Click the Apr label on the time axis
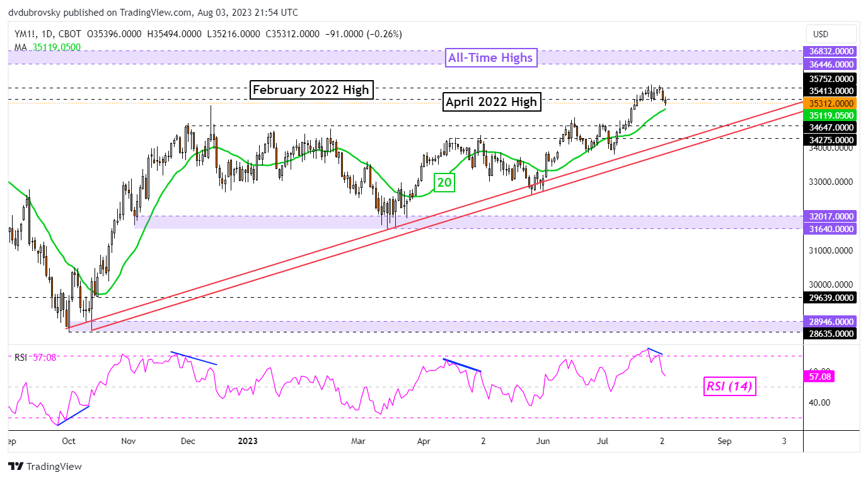 click(424, 441)
